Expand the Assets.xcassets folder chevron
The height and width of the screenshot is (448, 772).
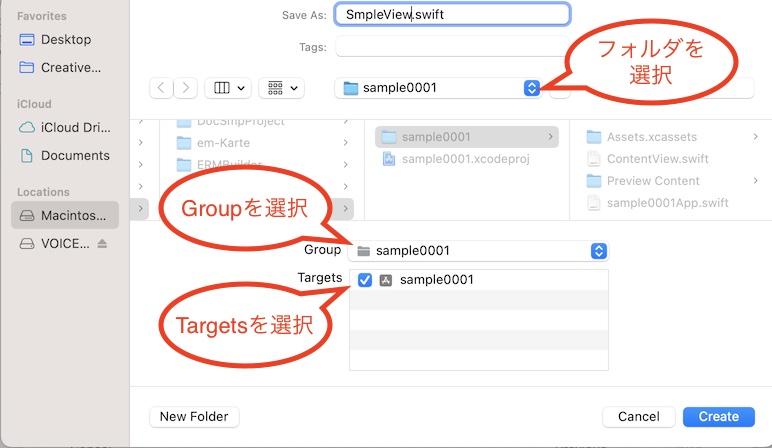[x=755, y=137]
